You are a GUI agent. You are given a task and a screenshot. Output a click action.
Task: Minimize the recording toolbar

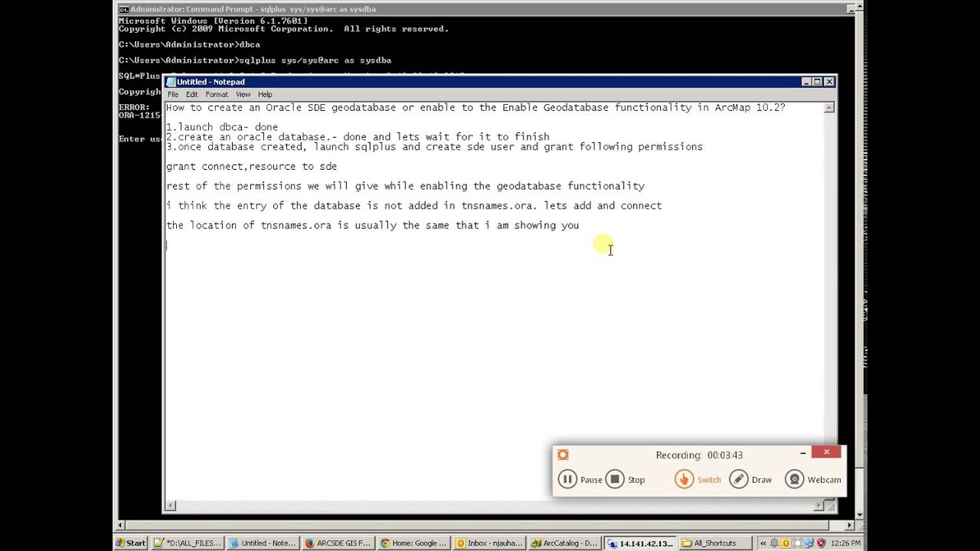click(802, 453)
